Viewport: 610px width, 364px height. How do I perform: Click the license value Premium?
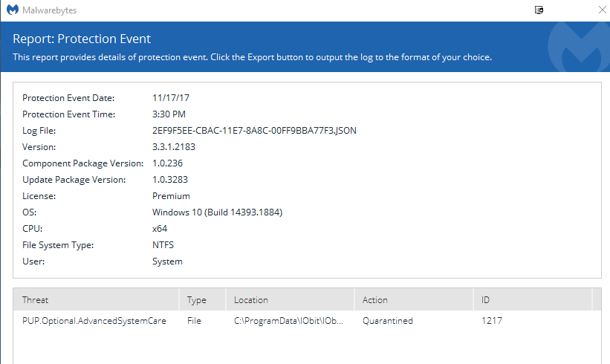(171, 196)
